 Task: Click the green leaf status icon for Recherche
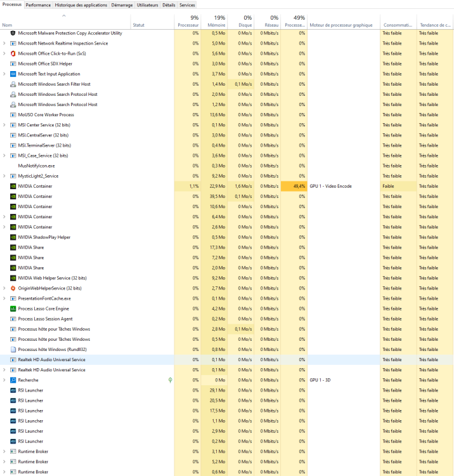pyautogui.click(x=170, y=380)
